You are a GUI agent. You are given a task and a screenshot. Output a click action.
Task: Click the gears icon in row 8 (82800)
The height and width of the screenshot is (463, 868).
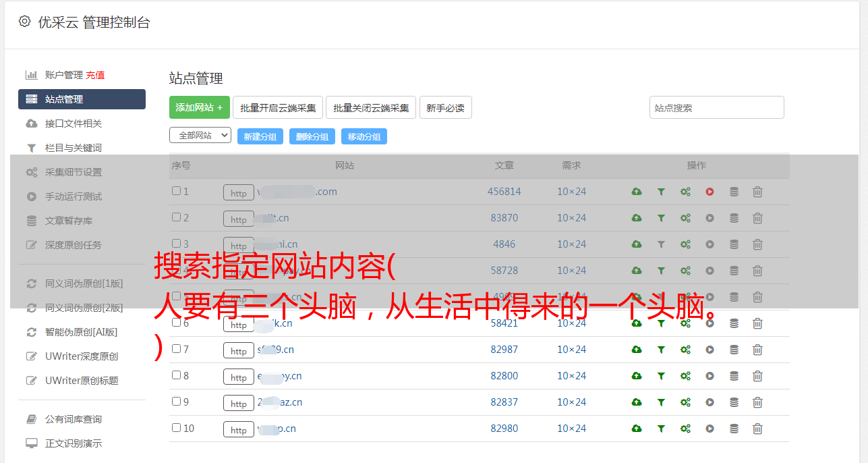(x=685, y=376)
